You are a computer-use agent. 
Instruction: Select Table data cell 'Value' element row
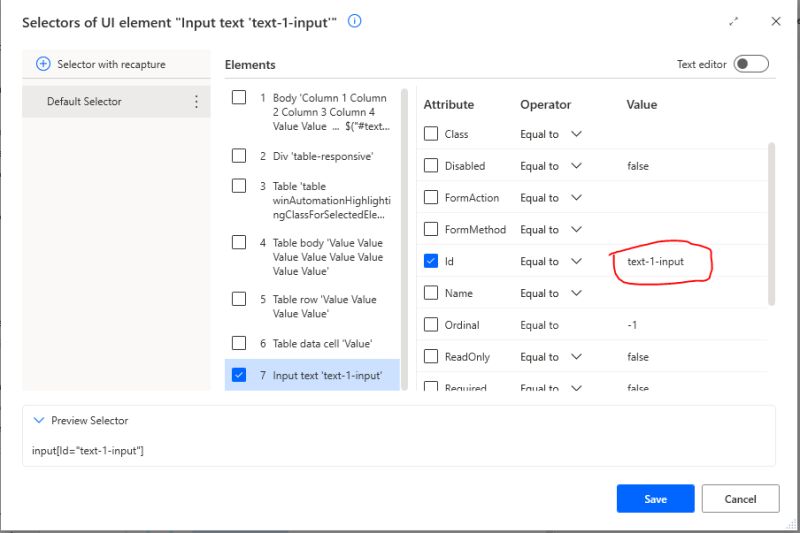[x=322, y=343]
